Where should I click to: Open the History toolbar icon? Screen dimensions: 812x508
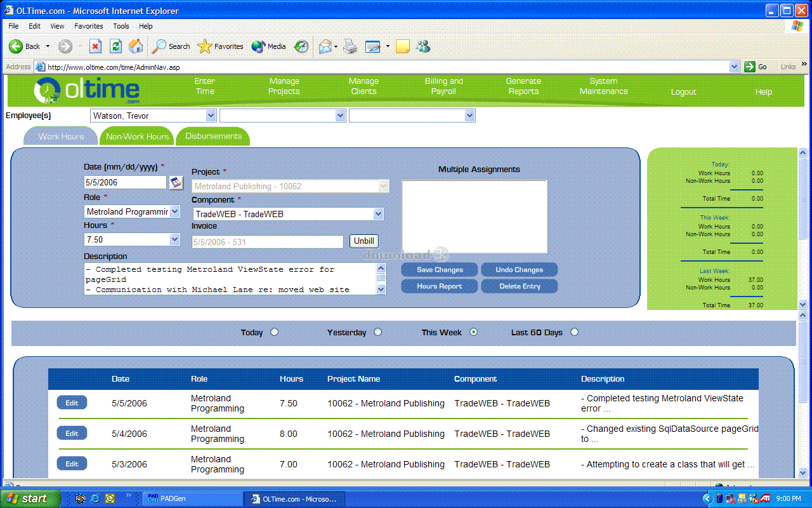point(301,46)
